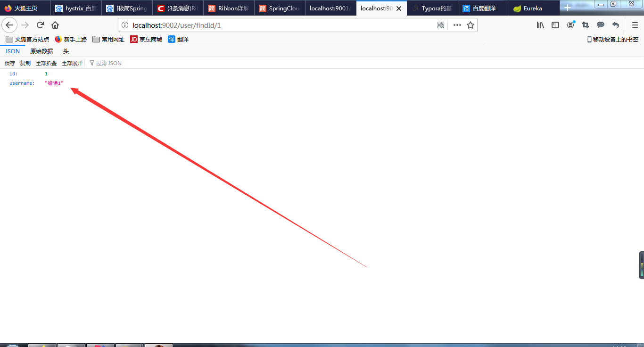
Task: Switch to the SpringCloud tab
Action: 280,8
